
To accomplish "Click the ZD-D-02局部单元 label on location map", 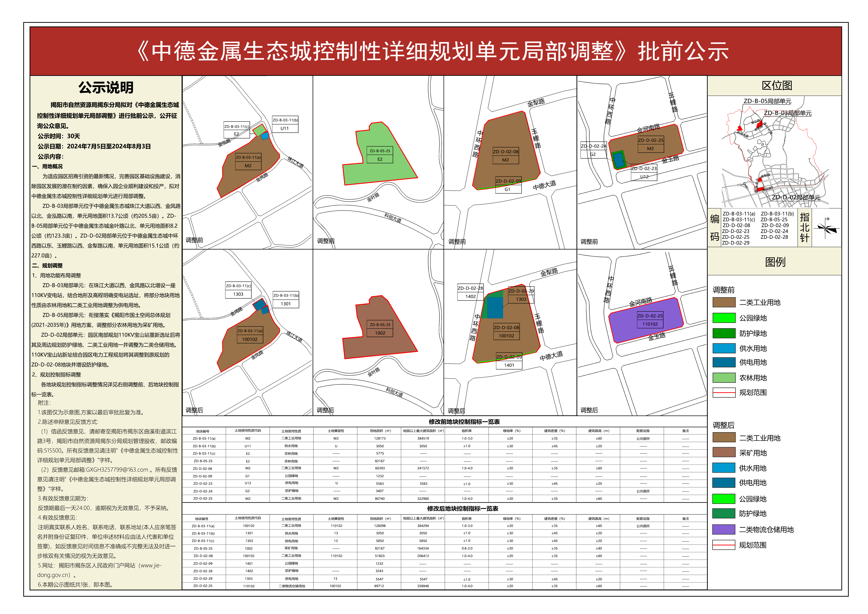I will pyautogui.click(x=796, y=197).
